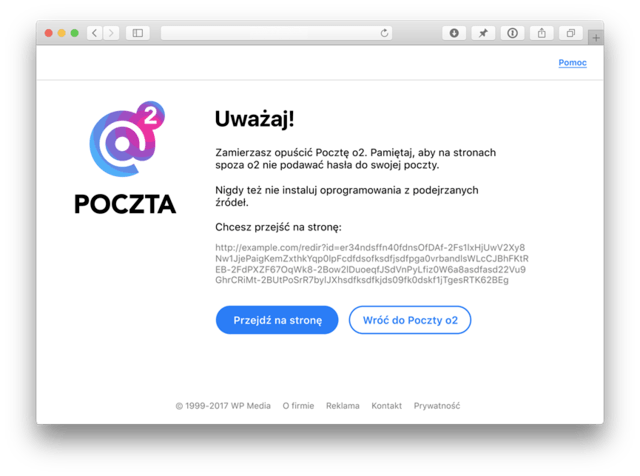Click the pin extension icon

(483, 33)
